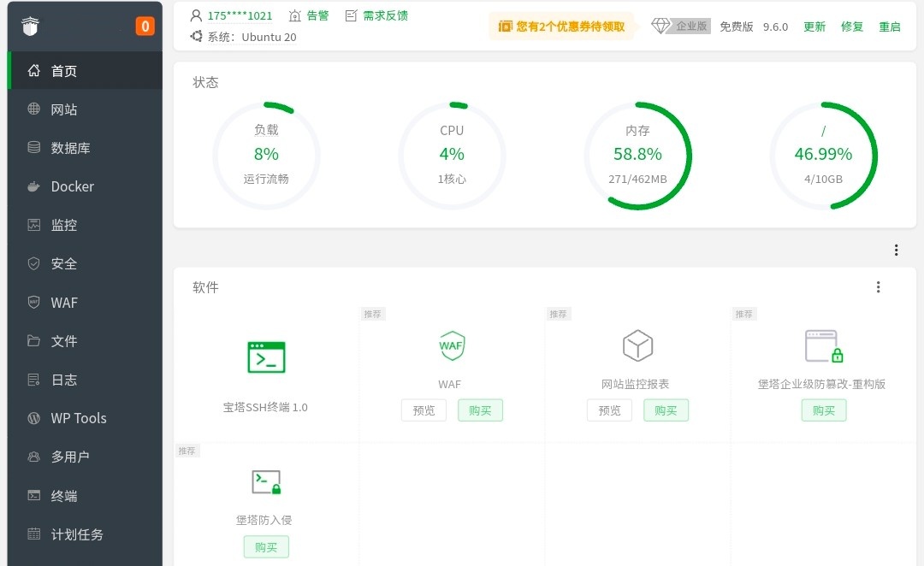Image resolution: width=924 pixels, height=566 pixels.
Task: Open the 宝塔SSH终端 terminal icon
Action: [x=266, y=357]
